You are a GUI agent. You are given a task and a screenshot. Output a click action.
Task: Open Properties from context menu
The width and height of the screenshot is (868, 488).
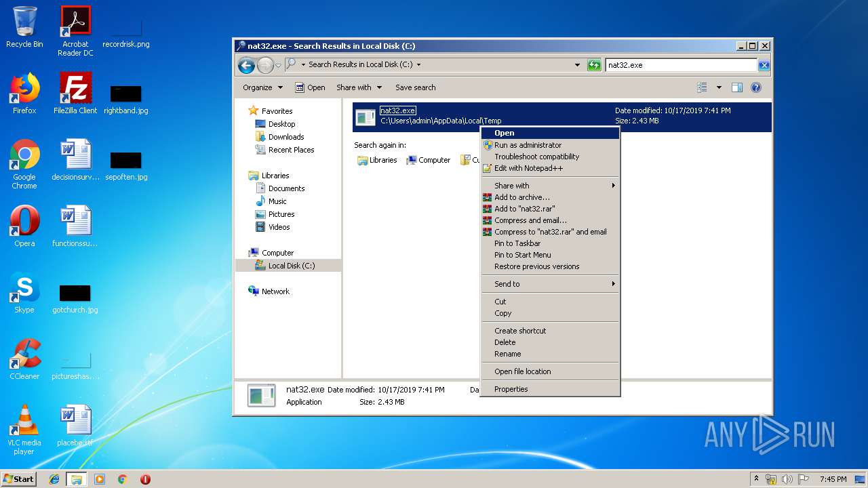click(550, 389)
